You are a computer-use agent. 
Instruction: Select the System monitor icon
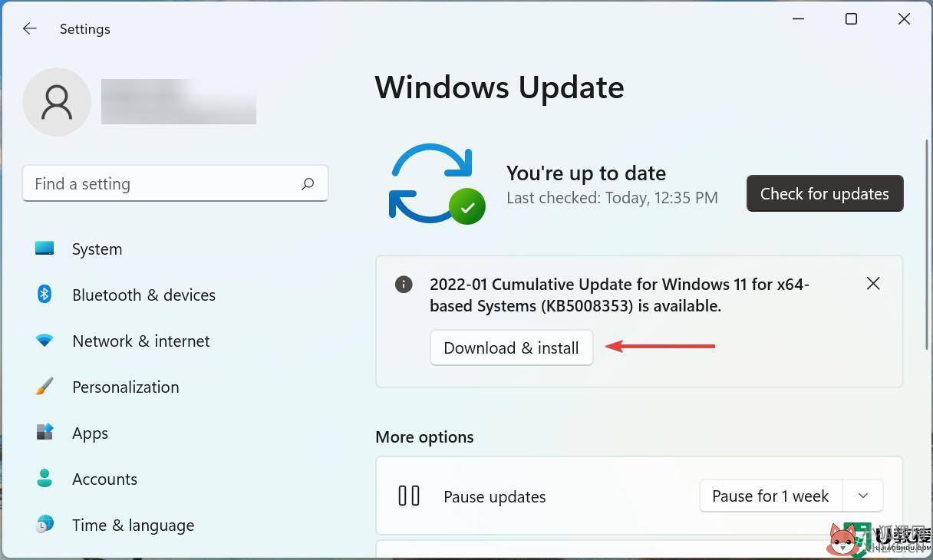click(45, 249)
